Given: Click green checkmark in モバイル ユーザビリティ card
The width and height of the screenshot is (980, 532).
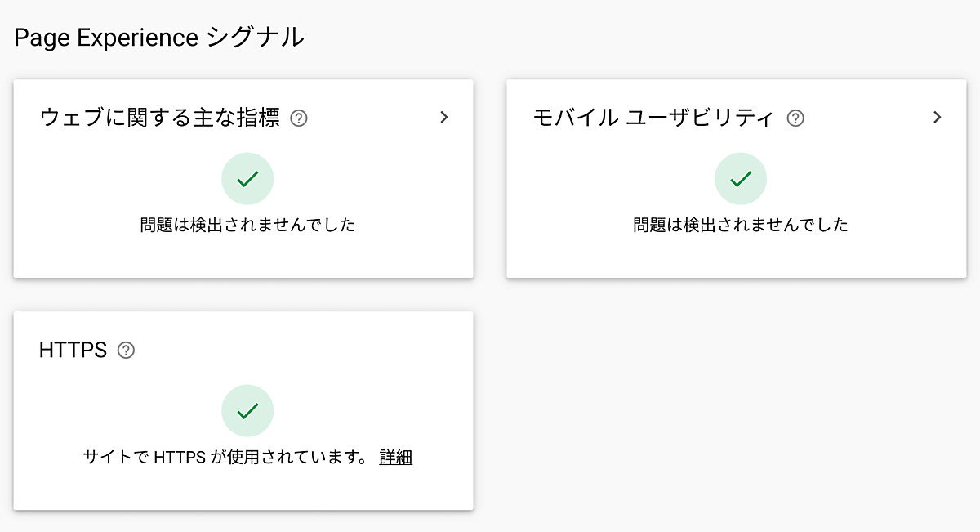Looking at the screenshot, I should (x=740, y=179).
